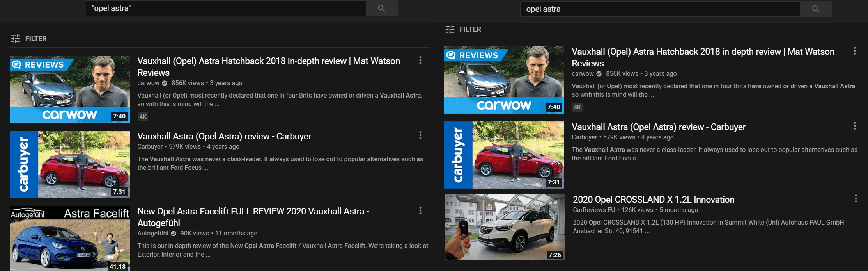The width and height of the screenshot is (868, 271).
Task: Click "579K views • 4 years ago" in unquoted-query results
Action: click(x=638, y=137)
